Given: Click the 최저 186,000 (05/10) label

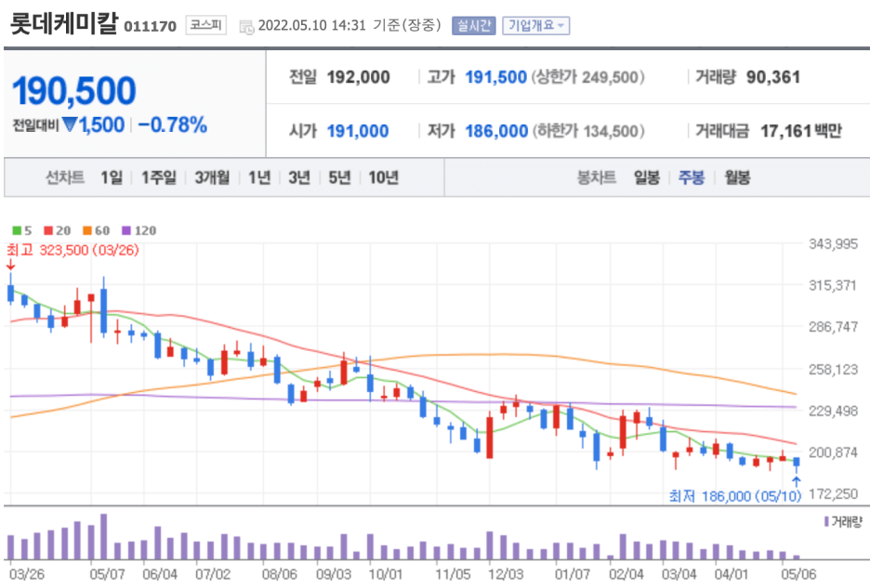Looking at the screenshot, I should [x=735, y=496].
